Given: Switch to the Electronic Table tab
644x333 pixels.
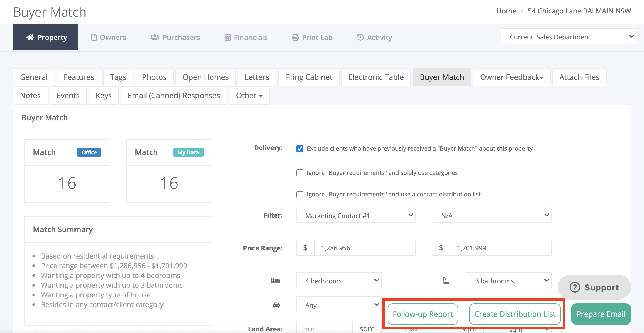Looking at the screenshot, I should tap(376, 77).
